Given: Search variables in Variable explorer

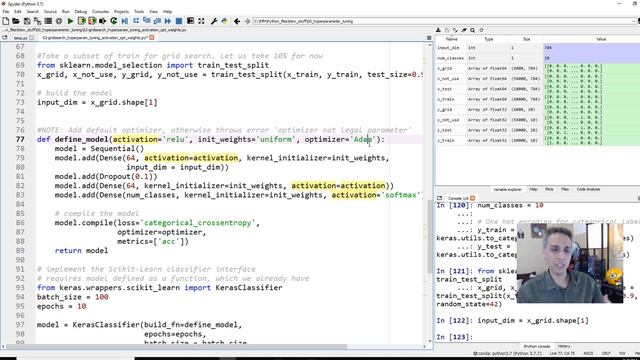Looking at the screenshot, I should tap(473, 30).
